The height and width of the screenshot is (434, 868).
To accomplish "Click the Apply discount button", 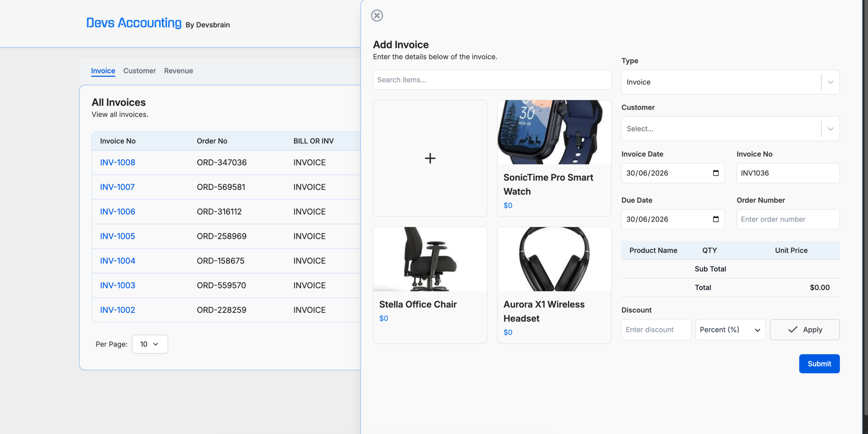I will pos(805,330).
